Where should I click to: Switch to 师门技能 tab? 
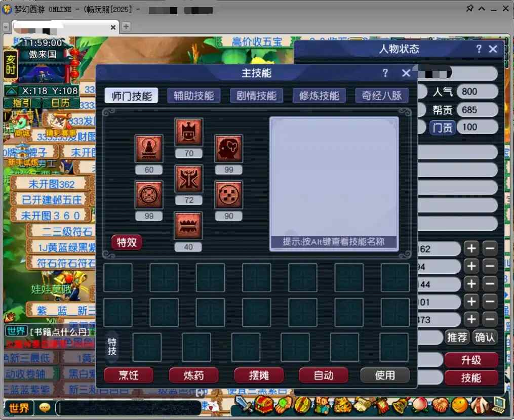click(131, 96)
